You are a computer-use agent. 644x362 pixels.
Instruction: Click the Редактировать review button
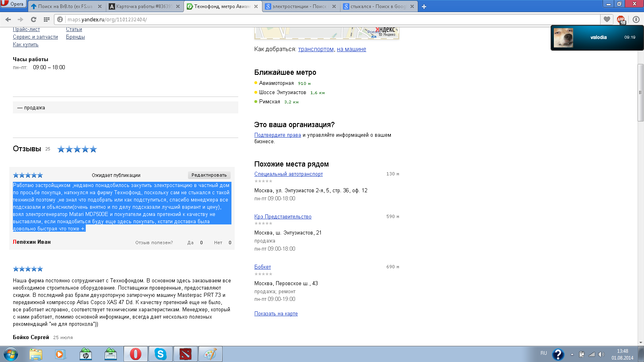click(209, 175)
